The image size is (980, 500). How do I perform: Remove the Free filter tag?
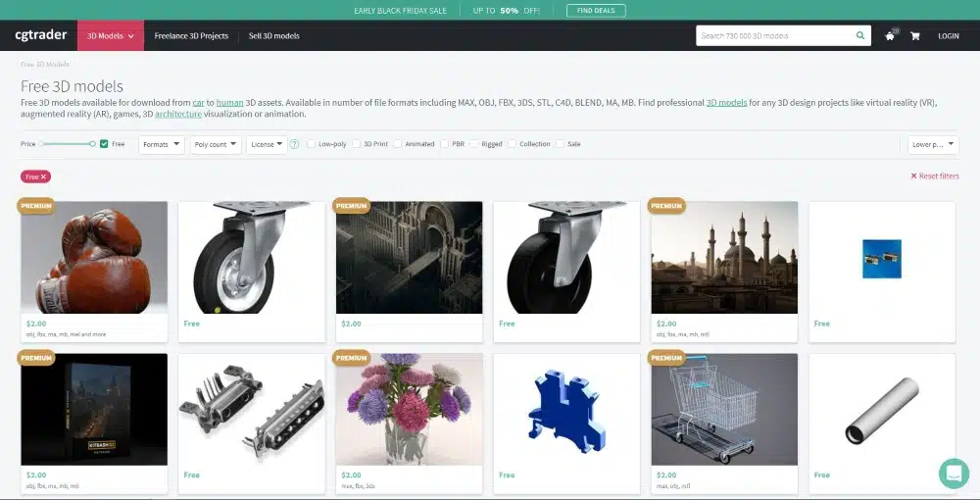pyautogui.click(x=43, y=176)
